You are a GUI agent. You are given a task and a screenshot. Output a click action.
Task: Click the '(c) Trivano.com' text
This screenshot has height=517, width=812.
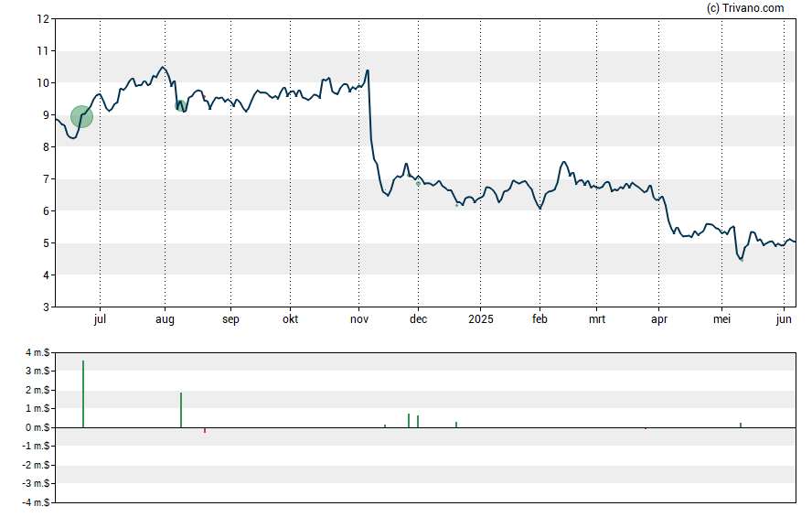pos(745,8)
